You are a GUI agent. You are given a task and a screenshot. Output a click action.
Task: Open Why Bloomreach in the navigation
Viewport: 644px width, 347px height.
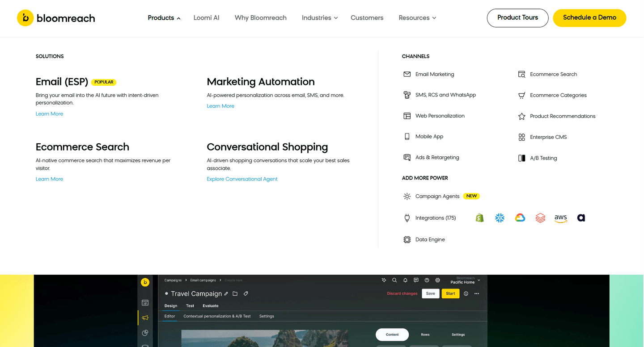261,18
